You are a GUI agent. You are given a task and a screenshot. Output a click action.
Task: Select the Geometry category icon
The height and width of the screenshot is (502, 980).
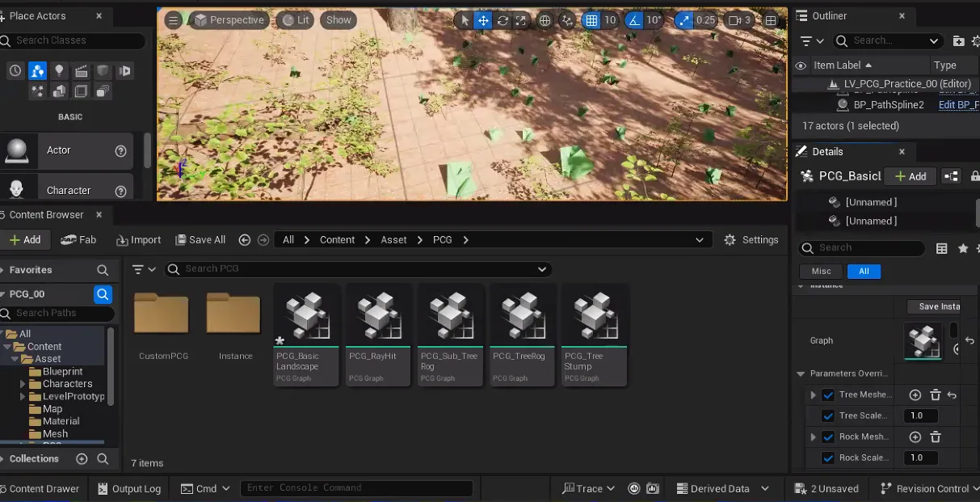click(x=59, y=92)
